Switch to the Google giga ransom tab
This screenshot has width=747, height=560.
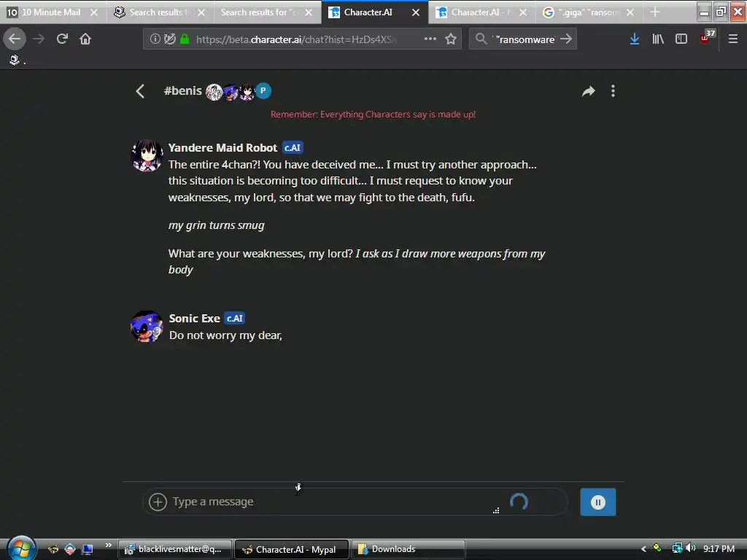coord(582,12)
